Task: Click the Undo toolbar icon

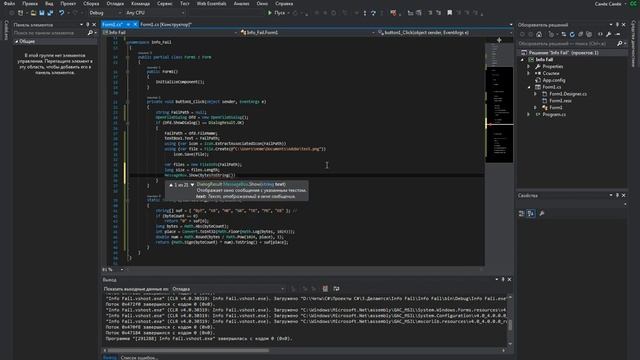Action: 61,13
